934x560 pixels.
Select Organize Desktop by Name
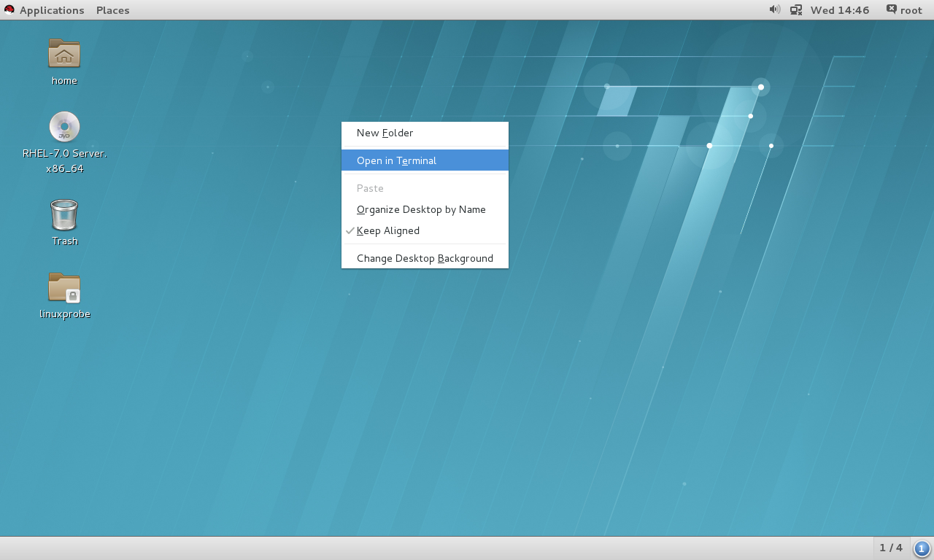[x=421, y=209]
